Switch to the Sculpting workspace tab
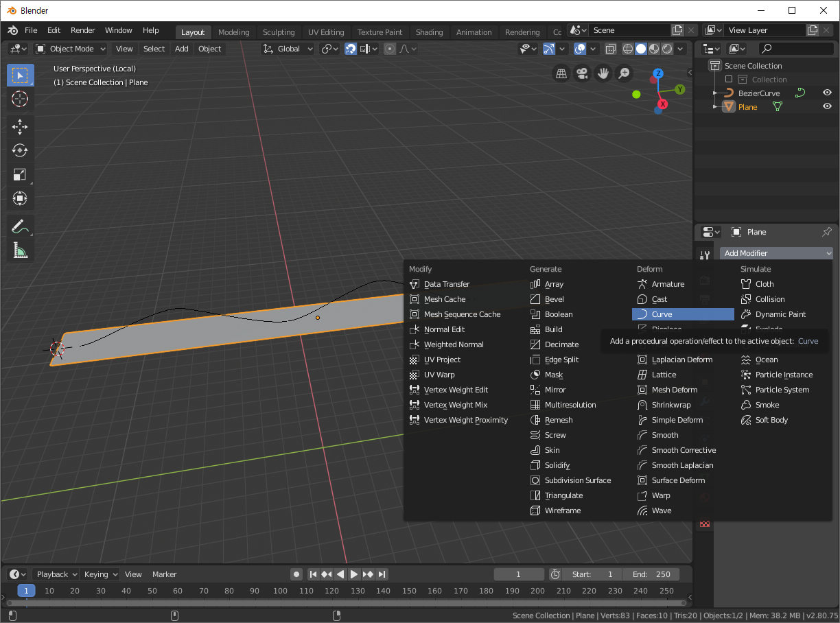Image resolution: width=840 pixels, height=623 pixels. [x=279, y=32]
